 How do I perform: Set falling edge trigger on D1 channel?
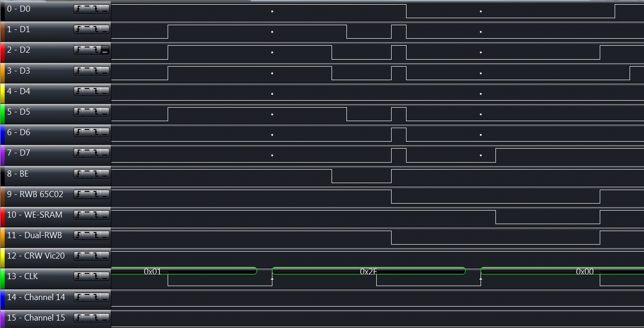pos(96,30)
